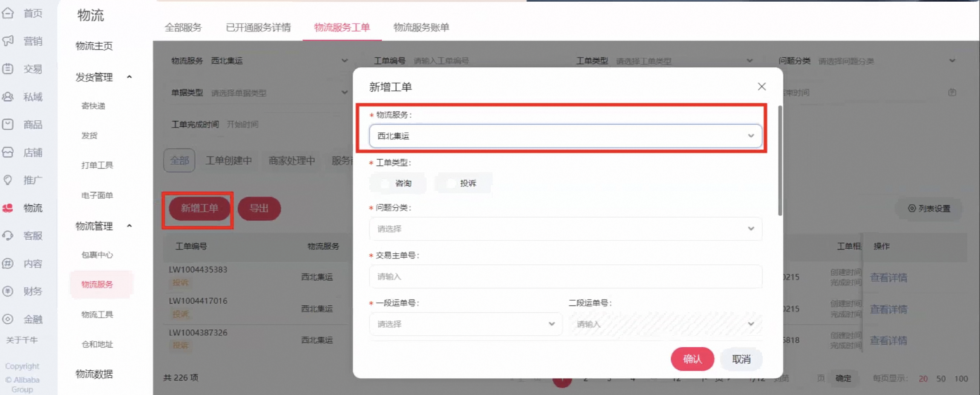Open the 一段运单号 dropdown
The height and width of the screenshot is (395, 980).
(466, 324)
